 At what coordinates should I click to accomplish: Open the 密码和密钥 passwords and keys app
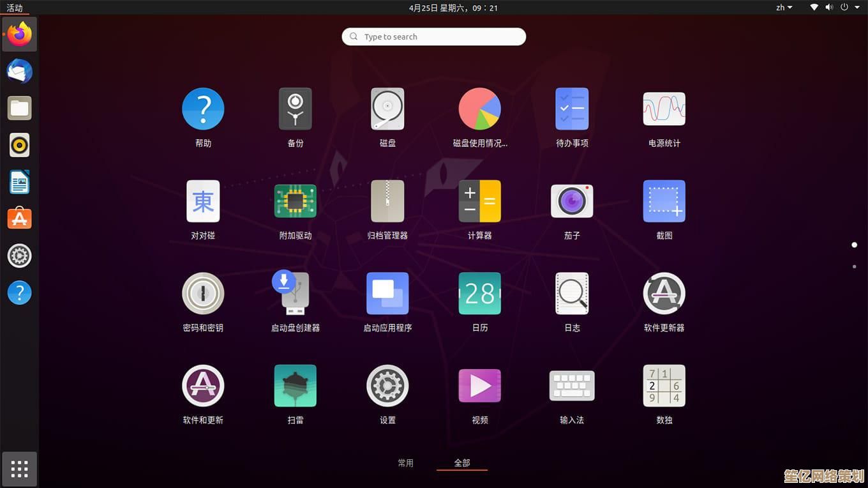tap(203, 294)
